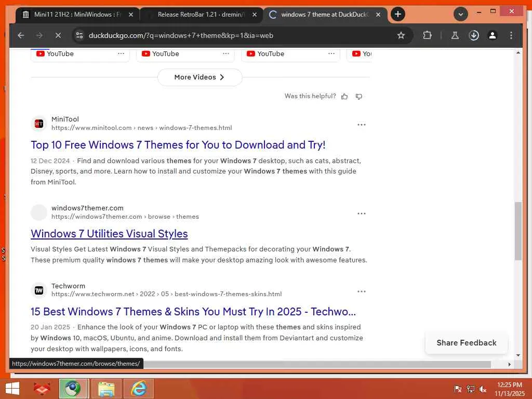Switch to the Release RetroBar 1.21 tab
The image size is (532, 399).
click(201, 15)
